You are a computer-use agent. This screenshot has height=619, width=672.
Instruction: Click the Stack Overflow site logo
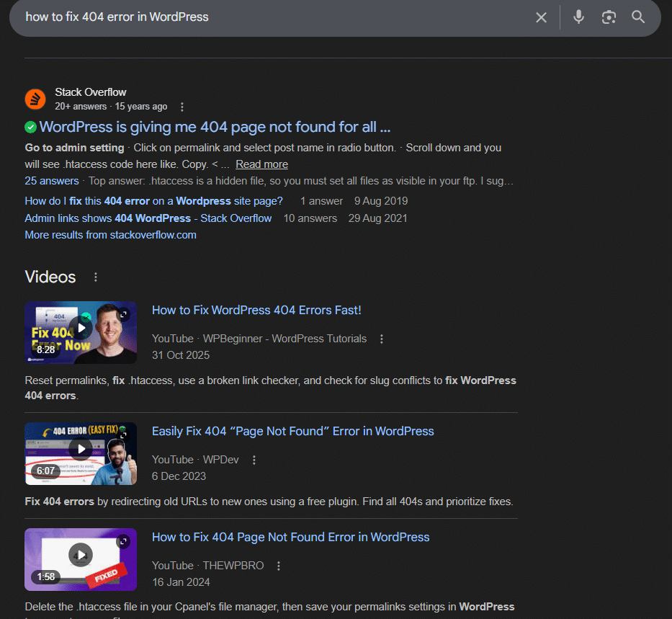click(35, 99)
